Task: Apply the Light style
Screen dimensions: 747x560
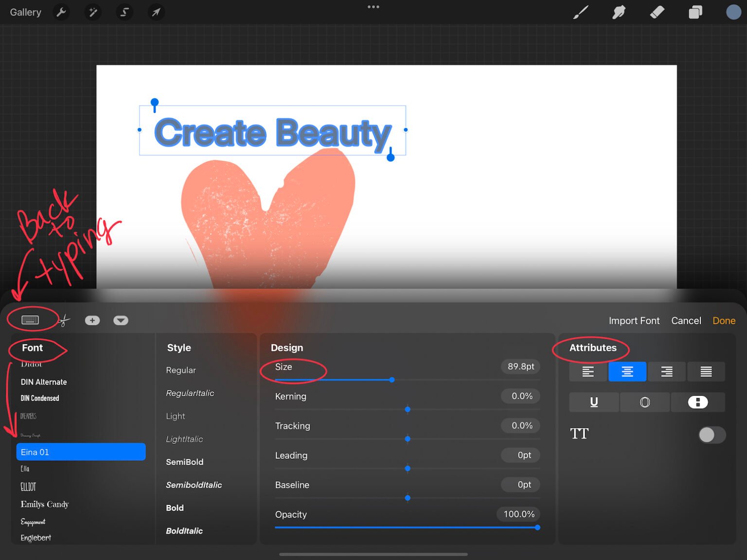Action: click(176, 416)
